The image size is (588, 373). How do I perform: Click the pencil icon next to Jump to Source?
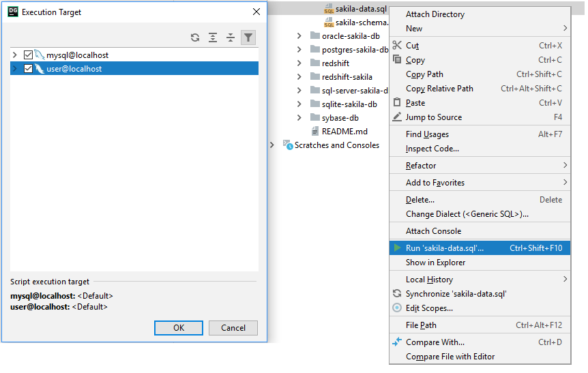pos(397,117)
